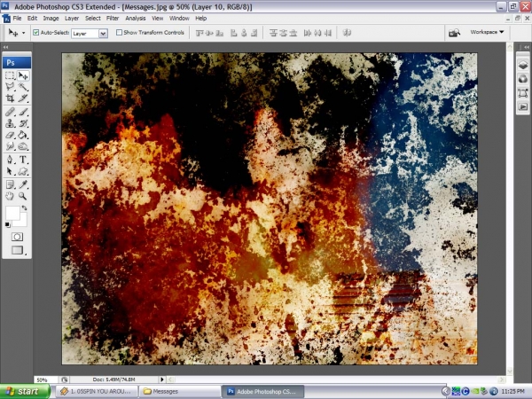The image size is (532, 399).
Task: Select the Sponge tool
Action: click(23, 146)
